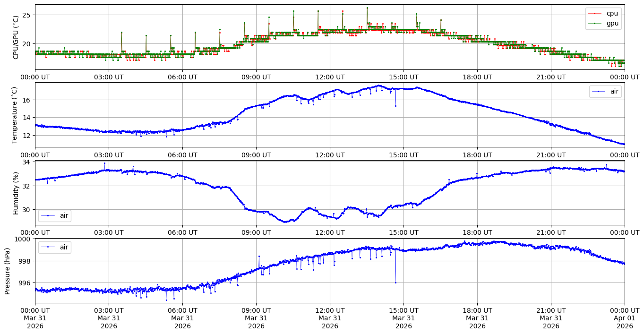644x334 pixels.
Task: Click the 12:00 UT Mar 31 pressure-axis tick
Action: (330, 318)
